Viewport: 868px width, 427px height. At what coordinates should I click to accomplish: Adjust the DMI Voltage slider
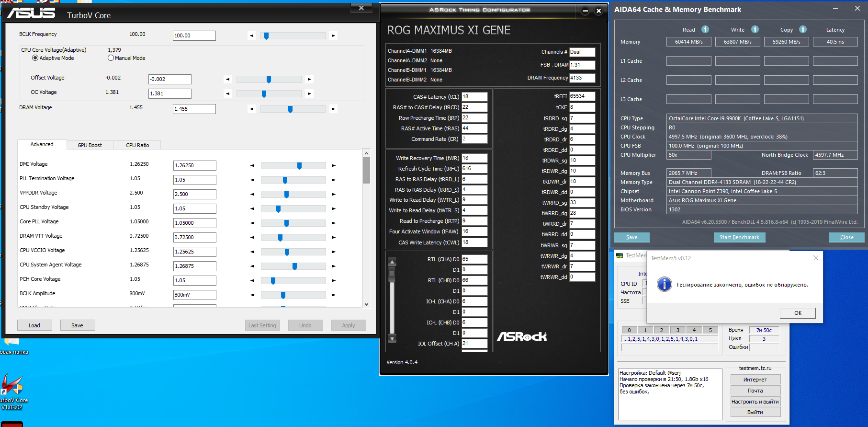pyautogui.click(x=293, y=166)
